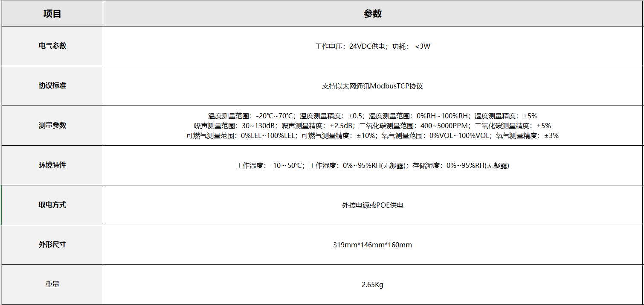Click the ModbusTCP协议 parameter cell
The image size is (644, 305).
click(372, 86)
